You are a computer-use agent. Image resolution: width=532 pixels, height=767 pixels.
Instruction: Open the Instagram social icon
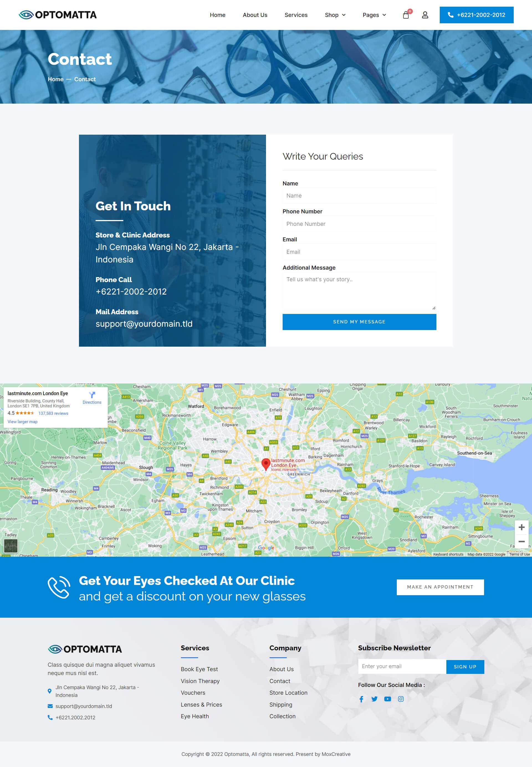[x=401, y=699]
